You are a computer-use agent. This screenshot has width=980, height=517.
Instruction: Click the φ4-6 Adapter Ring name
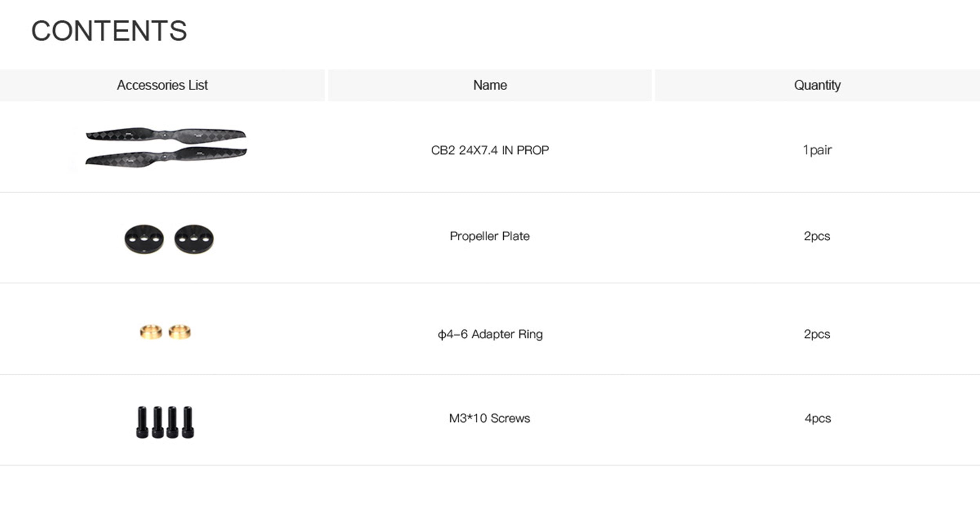(x=490, y=334)
